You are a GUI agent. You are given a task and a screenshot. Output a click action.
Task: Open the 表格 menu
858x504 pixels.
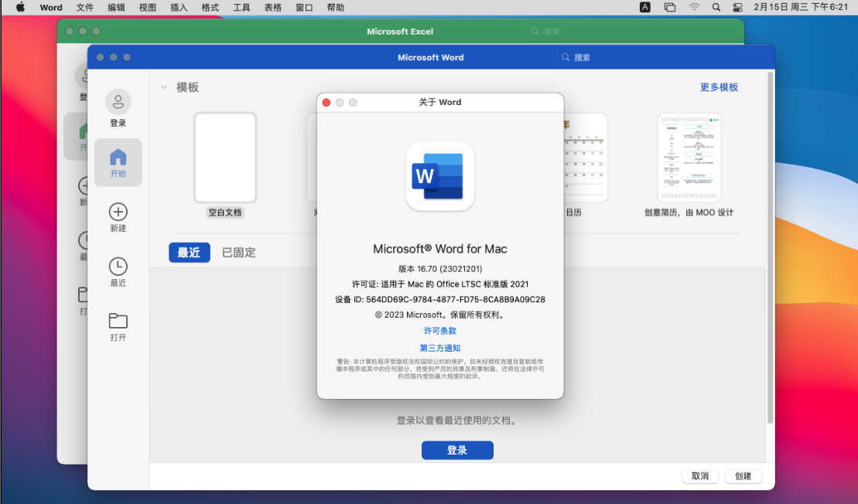click(273, 7)
